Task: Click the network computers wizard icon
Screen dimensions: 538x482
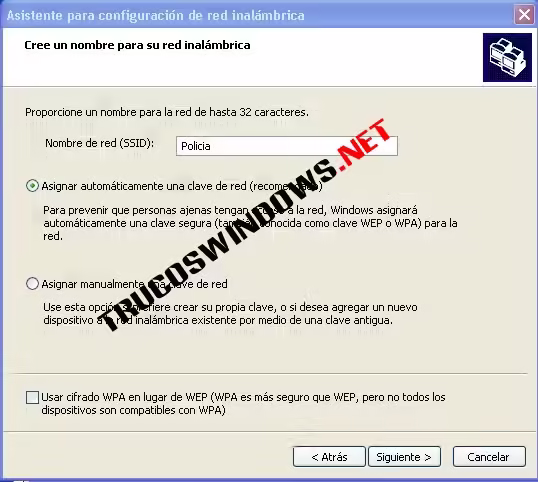Action: tap(507, 57)
